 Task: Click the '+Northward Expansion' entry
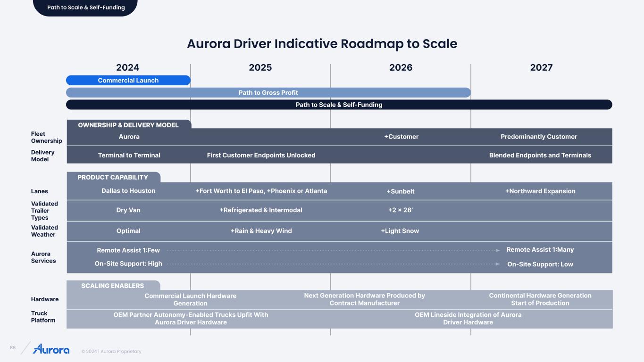pos(540,191)
